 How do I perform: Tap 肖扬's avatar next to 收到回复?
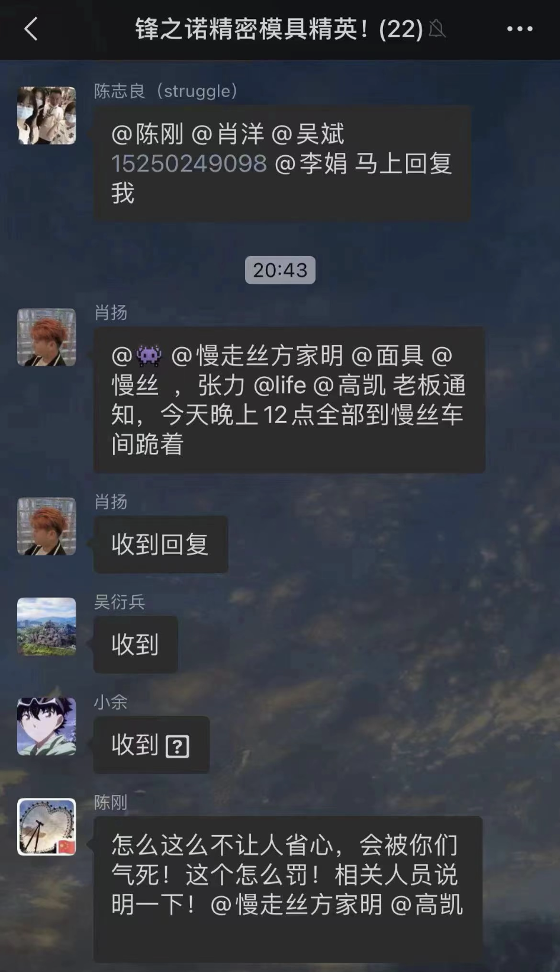point(47,526)
